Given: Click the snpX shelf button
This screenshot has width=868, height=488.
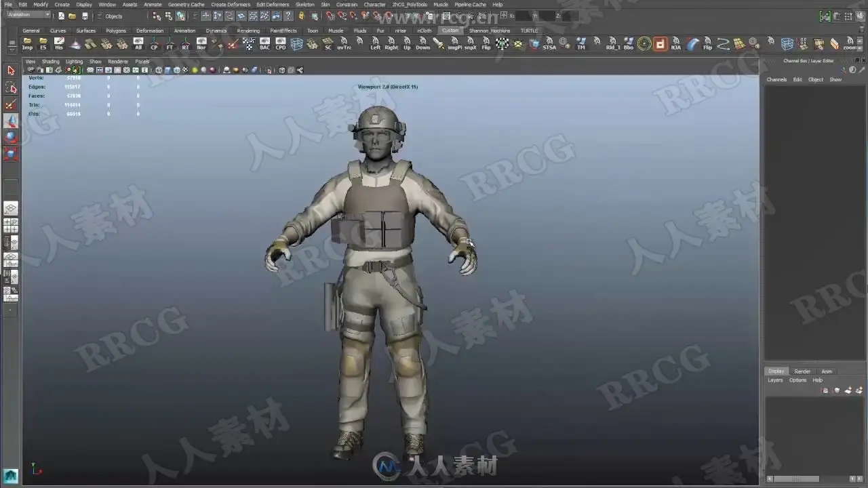Looking at the screenshot, I should click(471, 44).
